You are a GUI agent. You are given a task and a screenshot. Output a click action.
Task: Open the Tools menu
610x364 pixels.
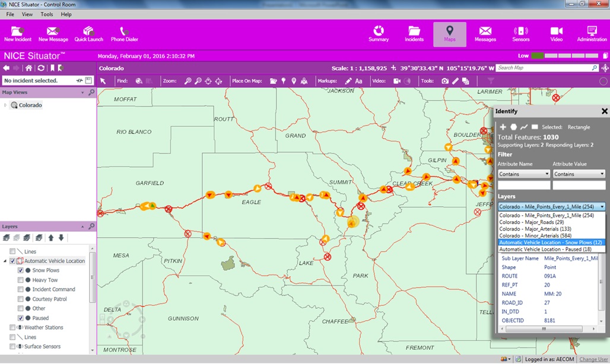click(x=47, y=14)
